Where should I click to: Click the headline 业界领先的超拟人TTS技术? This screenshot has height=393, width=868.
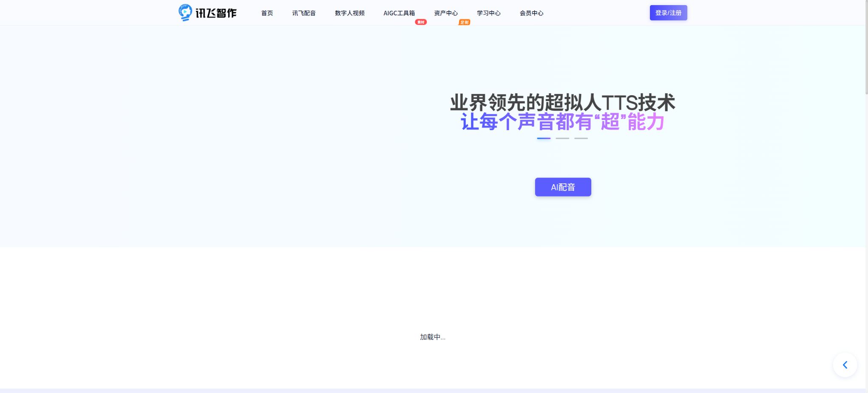click(x=562, y=103)
